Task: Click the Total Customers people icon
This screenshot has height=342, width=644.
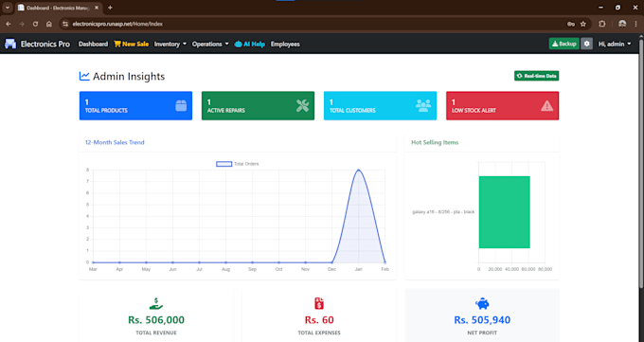Action: [423, 106]
